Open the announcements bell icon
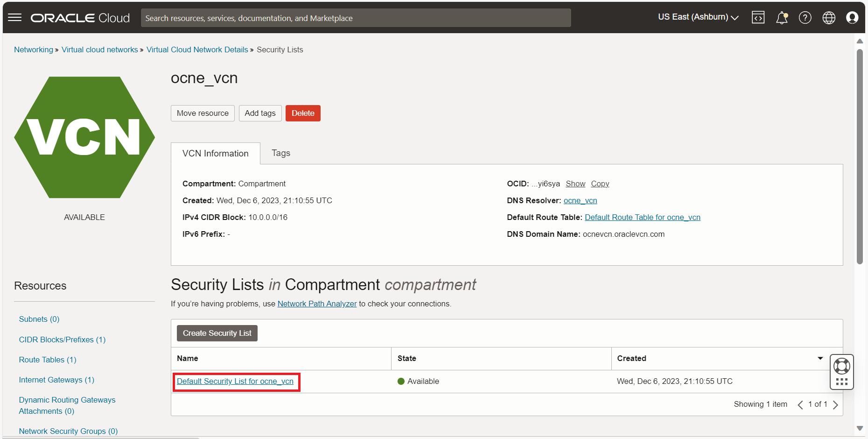The height and width of the screenshot is (439, 868). point(782,18)
